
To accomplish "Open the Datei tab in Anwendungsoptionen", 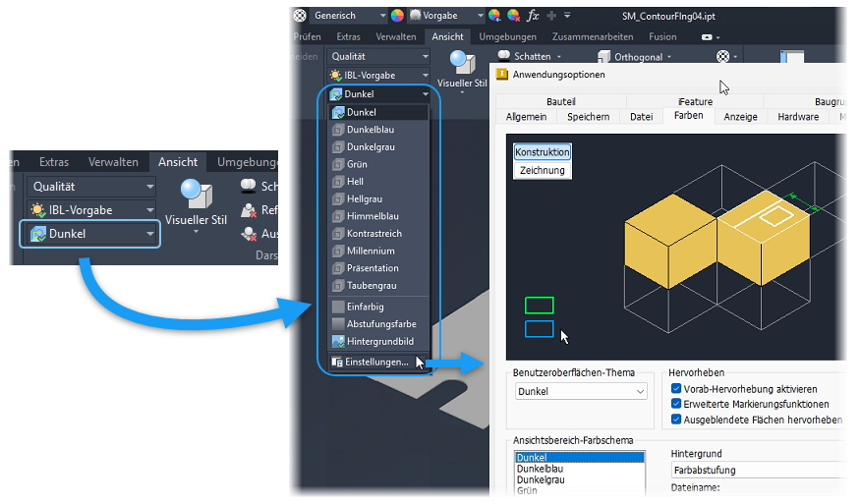I will point(641,117).
